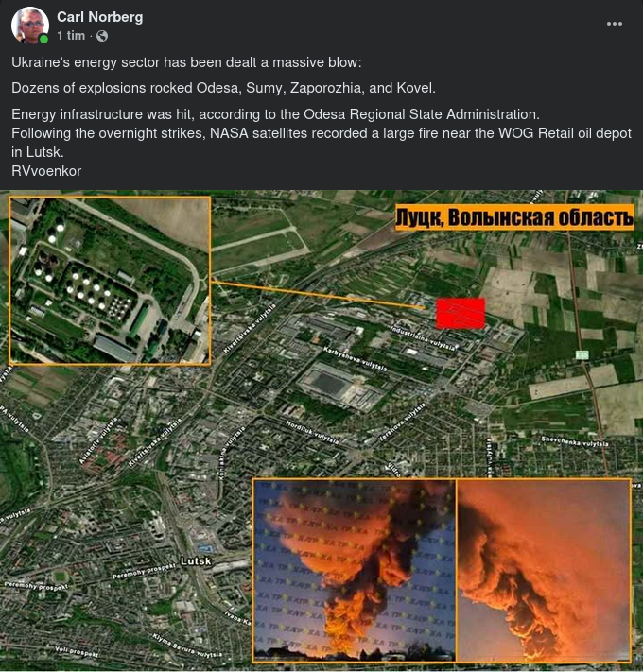Viewport: 643px width, 672px height.
Task: Open the '1 tim' post timestamp
Action: (x=71, y=36)
